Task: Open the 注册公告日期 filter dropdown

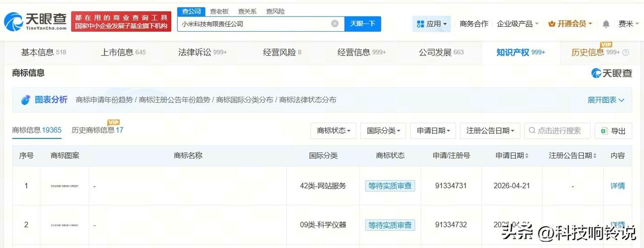Action: pyautogui.click(x=490, y=131)
